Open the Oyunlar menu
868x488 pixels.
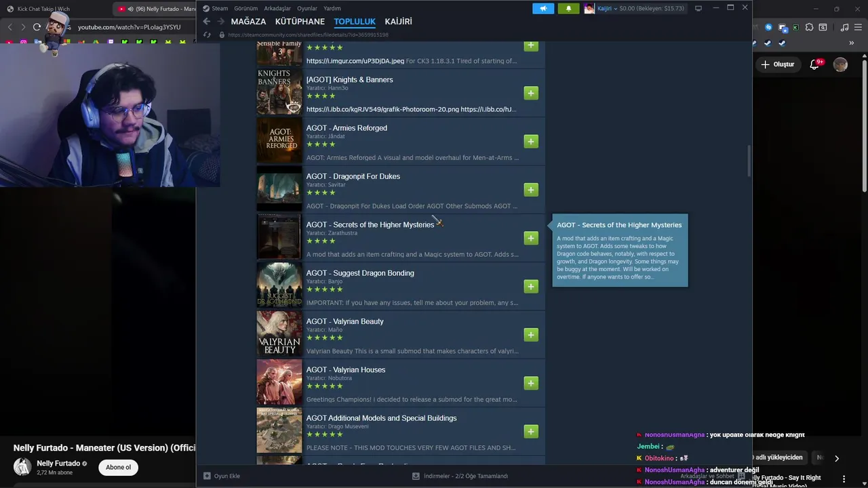click(x=307, y=8)
